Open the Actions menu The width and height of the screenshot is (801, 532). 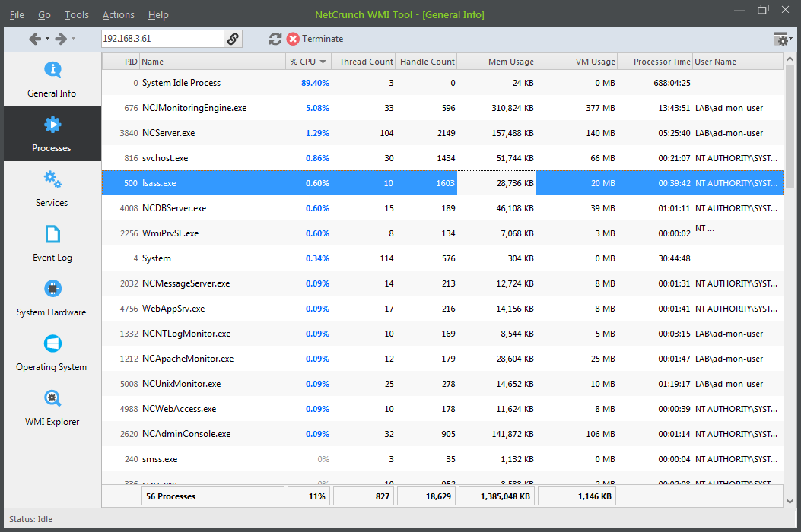point(118,14)
